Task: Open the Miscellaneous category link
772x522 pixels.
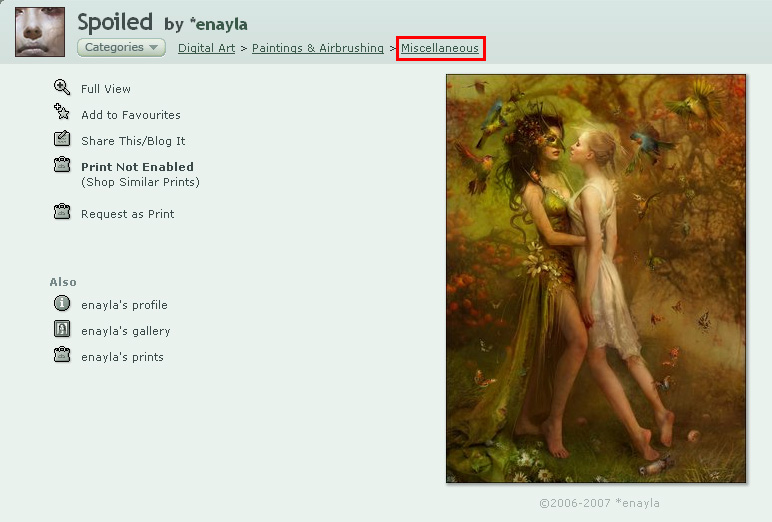Action: pos(440,48)
